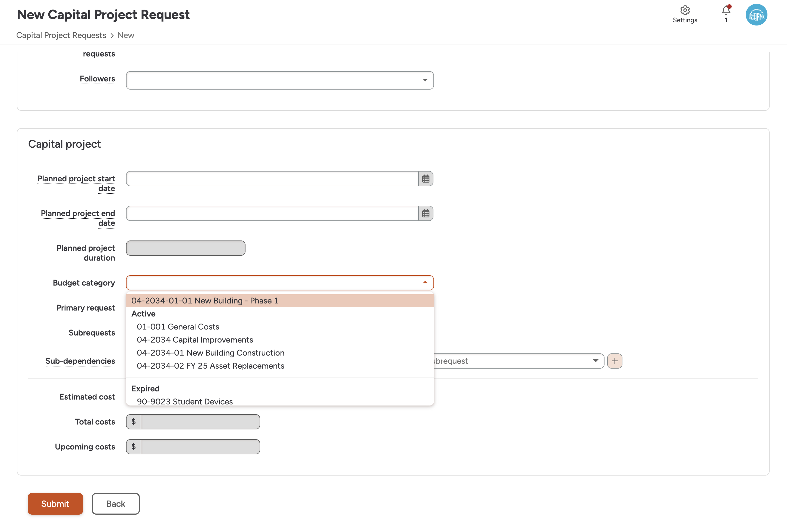
Task: Select expired 90-9023 Student Devices option
Action: pos(185,401)
